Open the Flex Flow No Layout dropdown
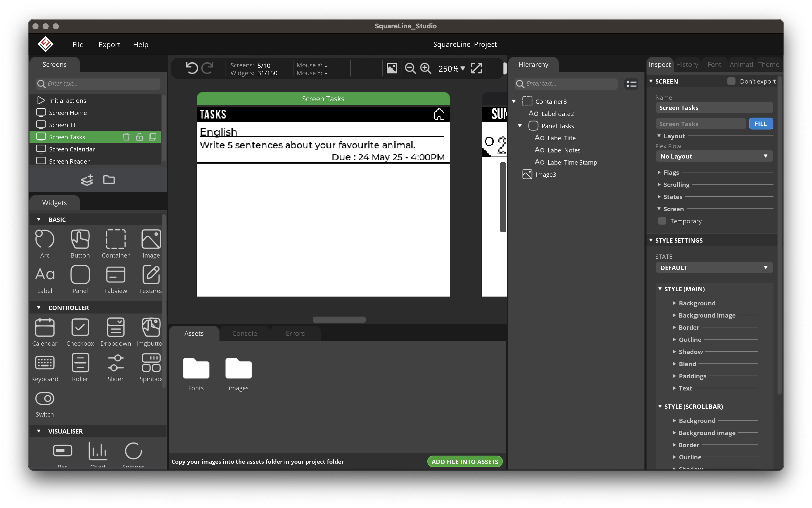This screenshot has height=508, width=812. coord(714,156)
